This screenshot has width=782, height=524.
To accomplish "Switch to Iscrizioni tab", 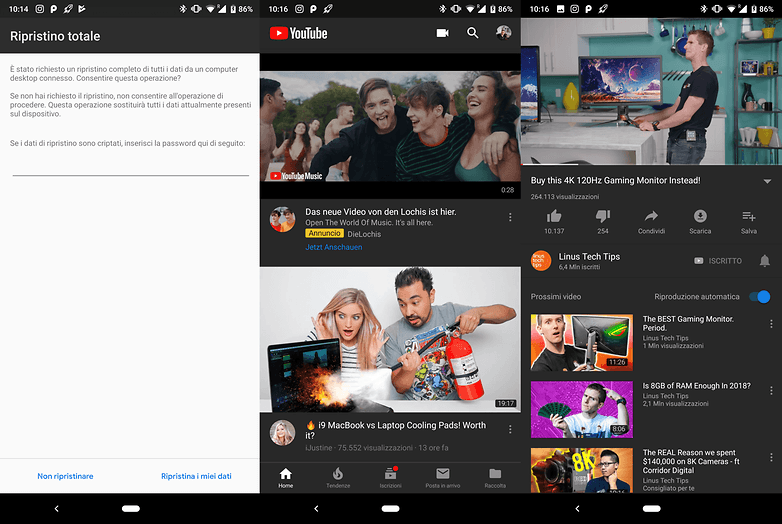I will [x=391, y=478].
